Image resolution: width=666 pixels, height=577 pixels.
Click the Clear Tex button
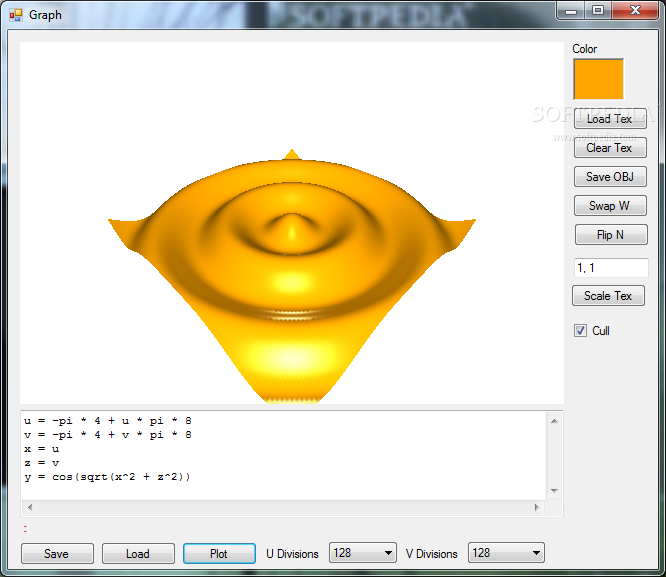(x=610, y=148)
